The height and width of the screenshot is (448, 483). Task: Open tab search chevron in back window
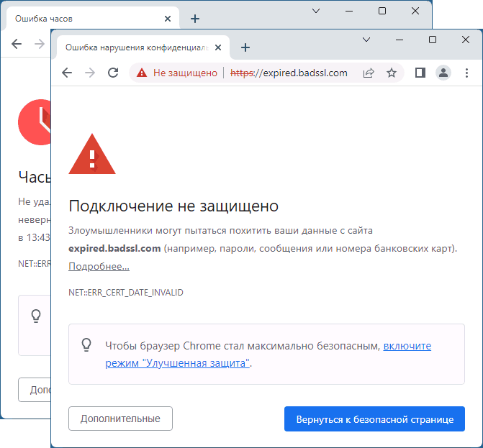pos(316,11)
